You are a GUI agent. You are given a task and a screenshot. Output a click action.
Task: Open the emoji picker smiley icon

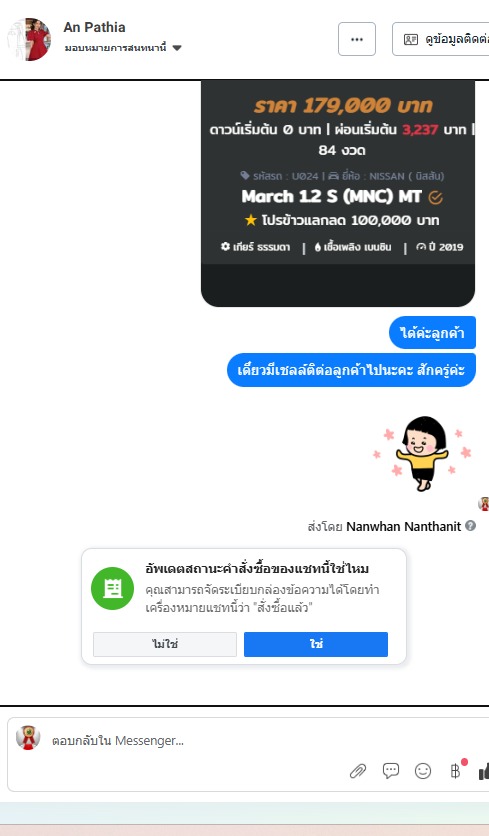click(423, 771)
